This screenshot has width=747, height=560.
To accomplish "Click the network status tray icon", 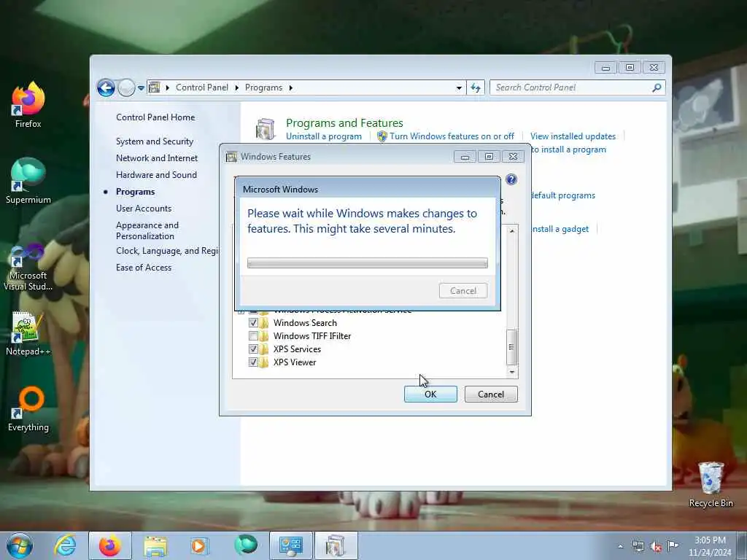I will (x=638, y=546).
